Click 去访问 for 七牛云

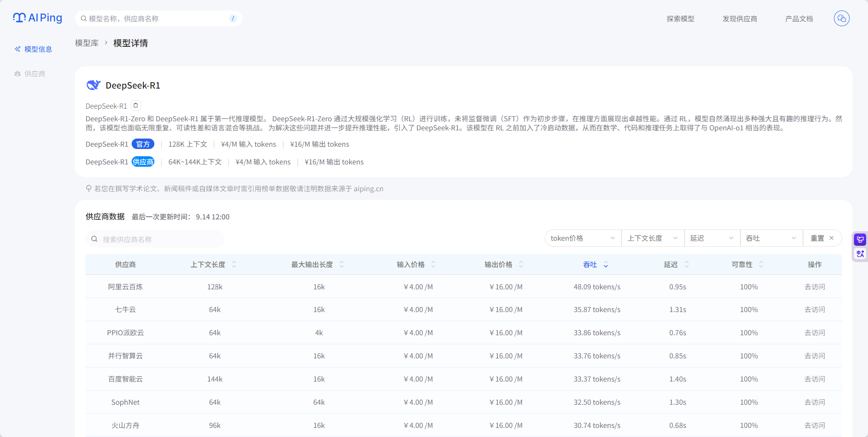[814, 309]
